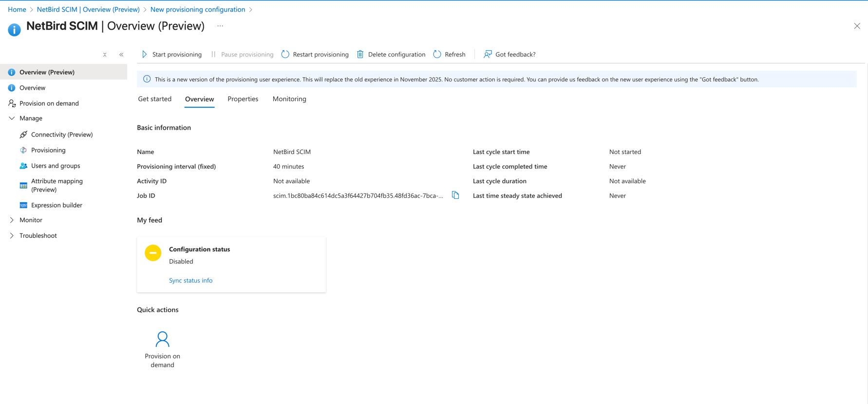The height and width of the screenshot is (404, 868).
Task: Collapse the Manage section
Action: click(12, 118)
